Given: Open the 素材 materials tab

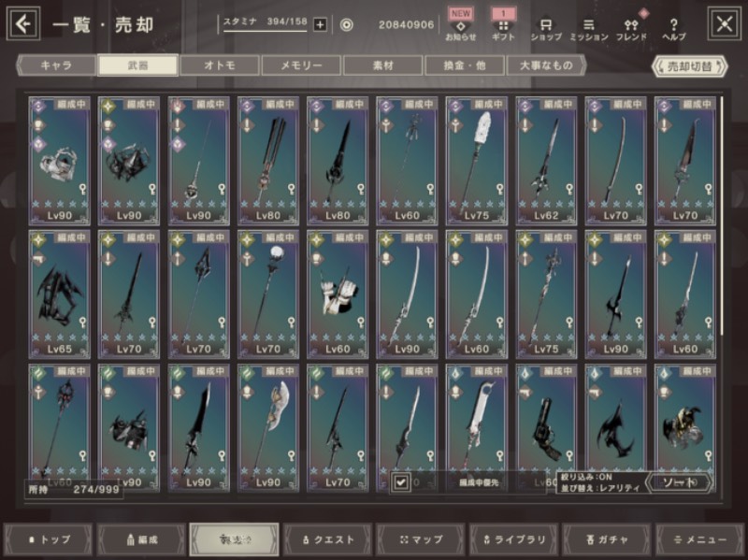Looking at the screenshot, I should (x=383, y=65).
